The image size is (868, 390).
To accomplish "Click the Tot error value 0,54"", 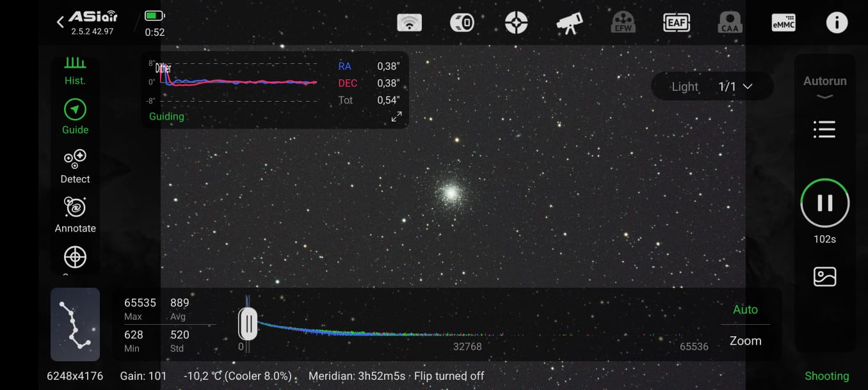I will (x=389, y=100).
